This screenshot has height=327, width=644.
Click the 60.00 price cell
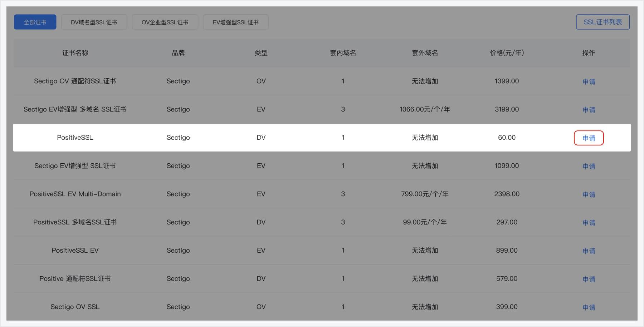[507, 138]
